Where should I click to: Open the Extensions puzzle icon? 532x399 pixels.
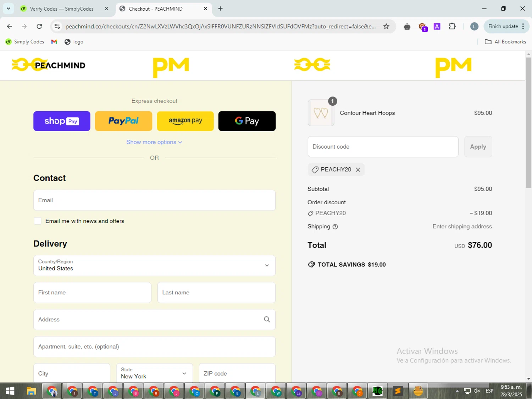[452, 26]
